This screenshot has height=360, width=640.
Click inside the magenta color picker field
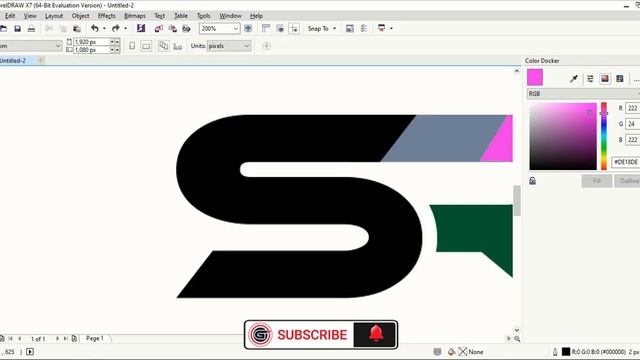(x=563, y=136)
